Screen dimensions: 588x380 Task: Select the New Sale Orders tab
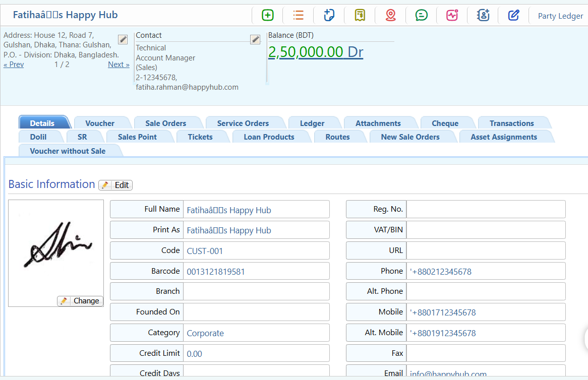click(x=410, y=137)
